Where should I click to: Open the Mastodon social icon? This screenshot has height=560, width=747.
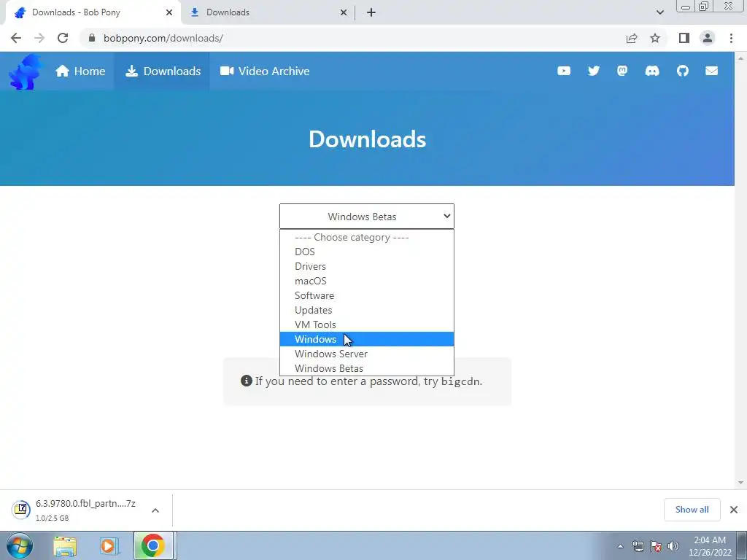click(622, 71)
